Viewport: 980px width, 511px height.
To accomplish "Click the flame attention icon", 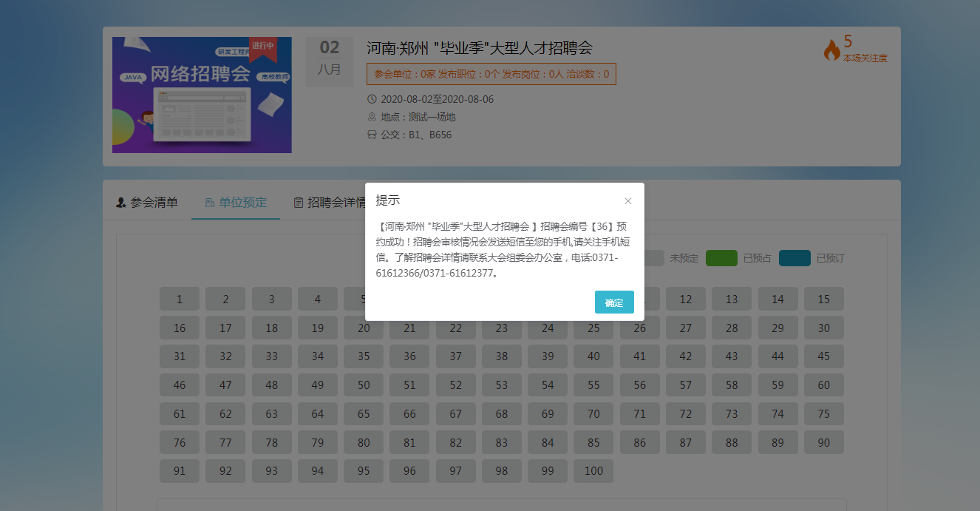I will [x=831, y=50].
